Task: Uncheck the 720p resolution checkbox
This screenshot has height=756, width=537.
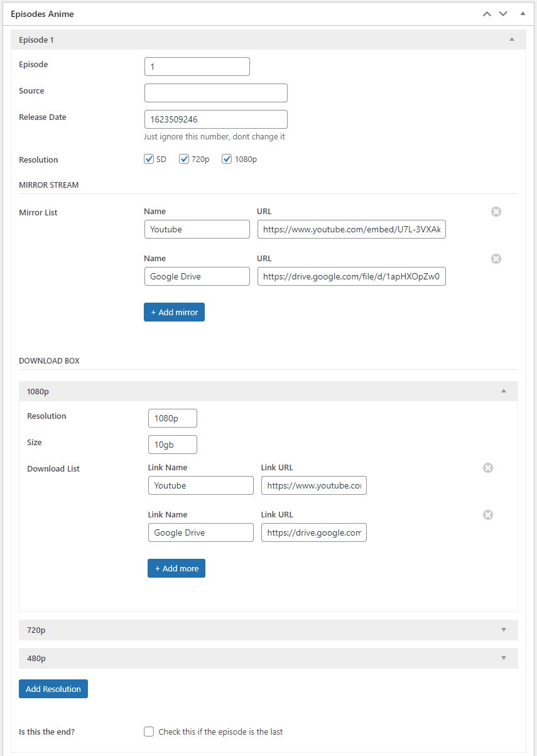Action: click(x=184, y=159)
